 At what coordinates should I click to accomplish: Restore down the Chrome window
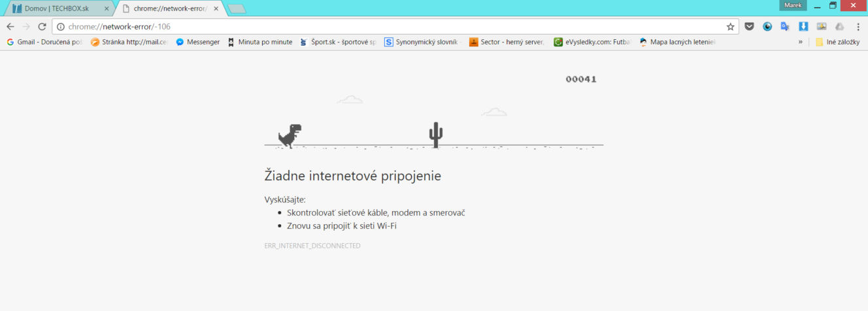(833, 5)
